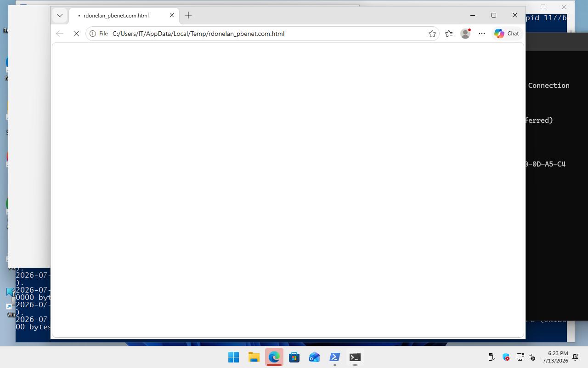Maximize the background PowerShell window

point(543,7)
